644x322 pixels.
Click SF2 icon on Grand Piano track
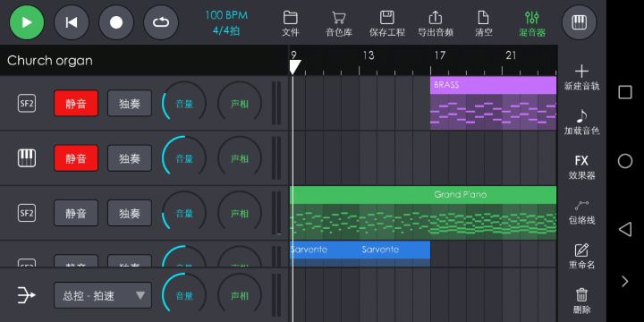[27, 213]
